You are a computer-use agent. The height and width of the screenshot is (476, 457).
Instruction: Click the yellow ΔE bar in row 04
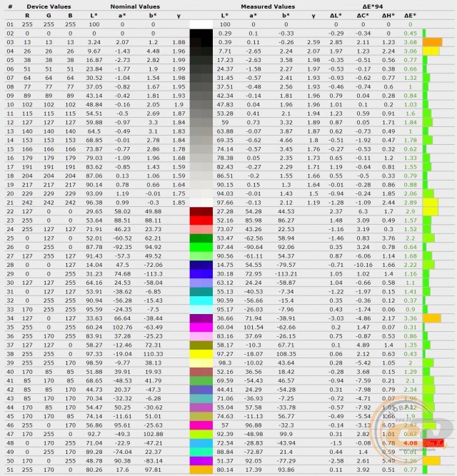[431, 51]
